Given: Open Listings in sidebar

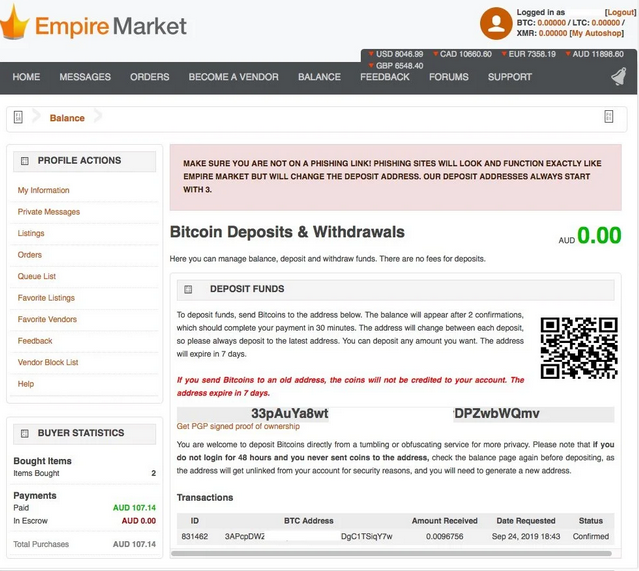Looking at the screenshot, I should point(31,234).
